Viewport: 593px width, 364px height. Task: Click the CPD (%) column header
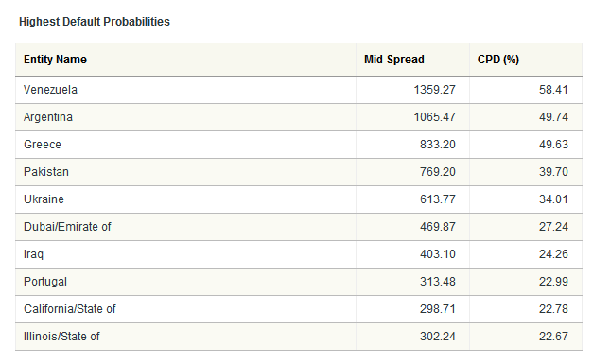498,60
